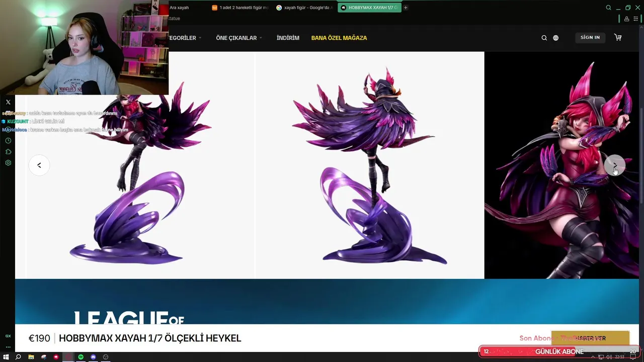This screenshot has height=362, width=644.
Task: Expand the KATEGORİLER dropdown arrow
Action: (x=200, y=38)
